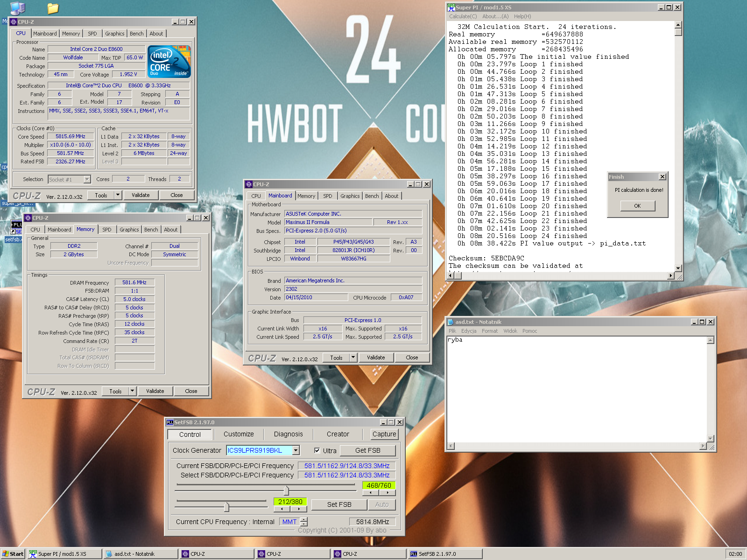Screen dimensions: 747x560
Task: Switch to SetFSB 2.1.97.0 in the taskbar
Action: point(445,554)
